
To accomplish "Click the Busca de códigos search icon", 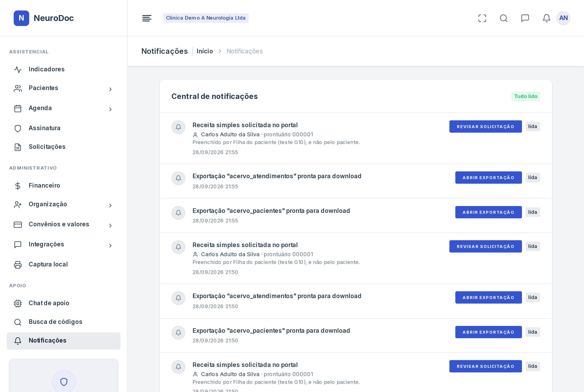I will coord(18,322).
